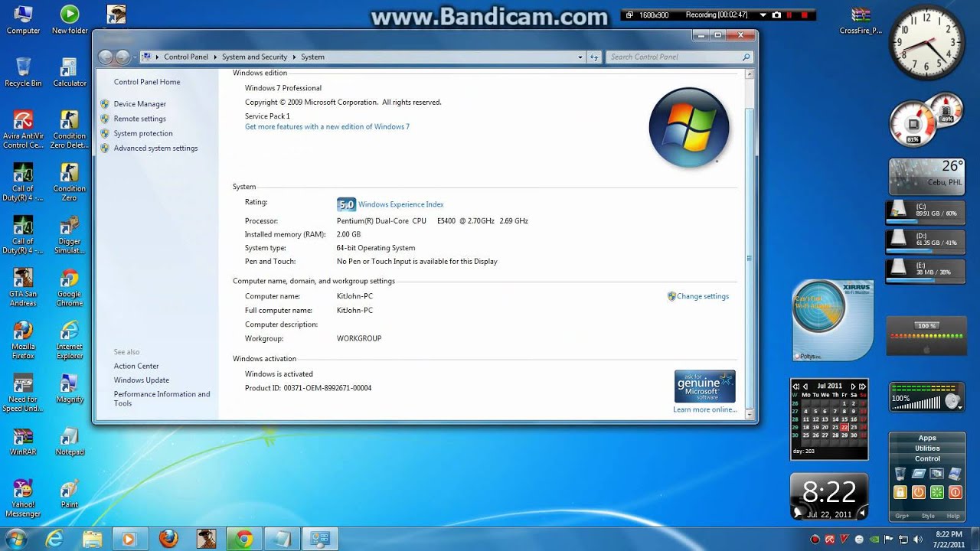The height and width of the screenshot is (551, 980).
Task: Open Google Chrome desktop shortcut
Action: [x=70, y=287]
